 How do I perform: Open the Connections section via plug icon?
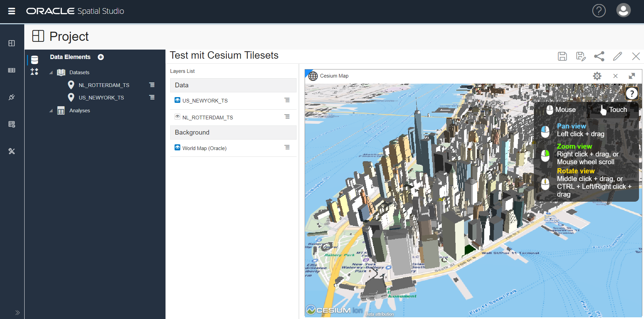[12, 97]
